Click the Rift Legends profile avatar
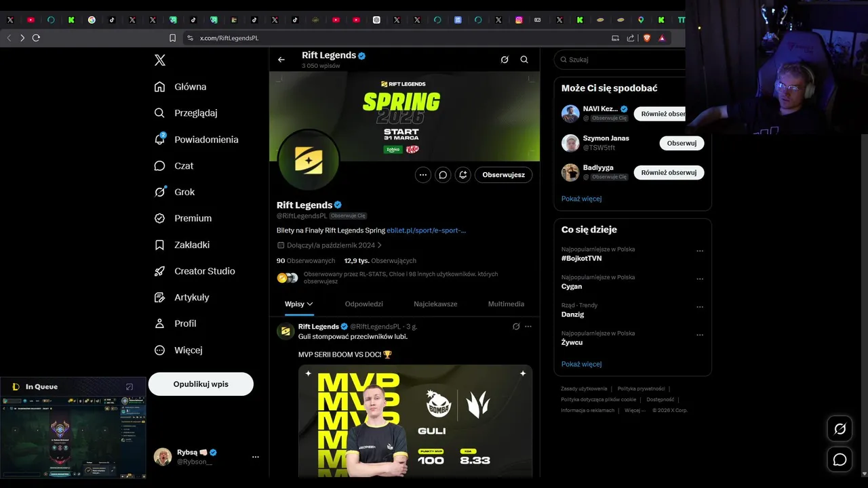This screenshot has height=488, width=868. tap(309, 161)
